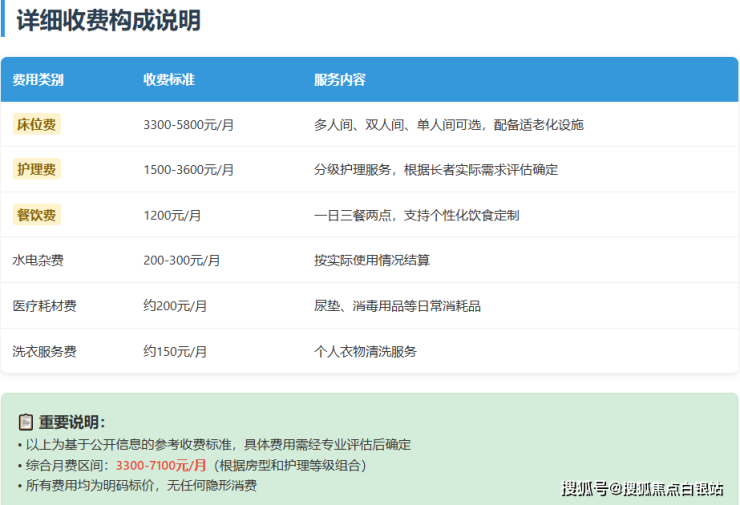Select the 水电杂费 row label
Screen dimensions: 740x505
(38, 260)
